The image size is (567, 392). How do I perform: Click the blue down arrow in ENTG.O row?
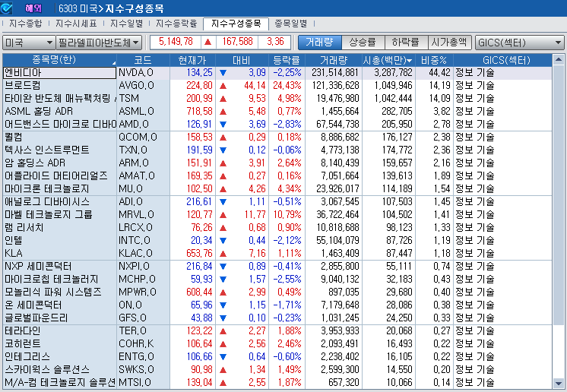tap(223, 357)
